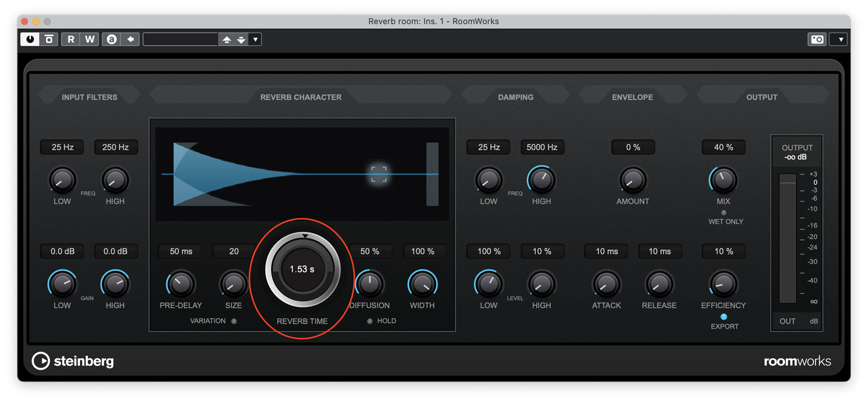868x402 pixels.
Task: Click the Envelope AMOUNT knob
Action: 633,180
